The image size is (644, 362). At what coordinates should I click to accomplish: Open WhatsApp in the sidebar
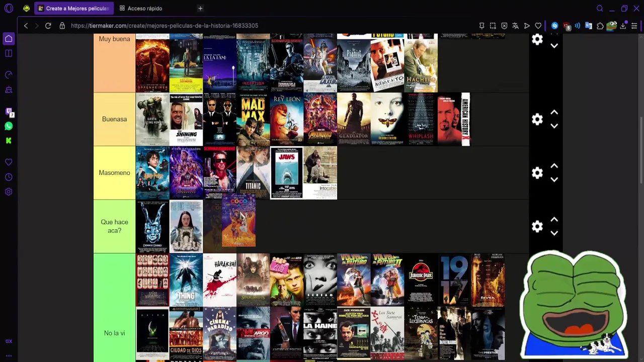coord(9,126)
